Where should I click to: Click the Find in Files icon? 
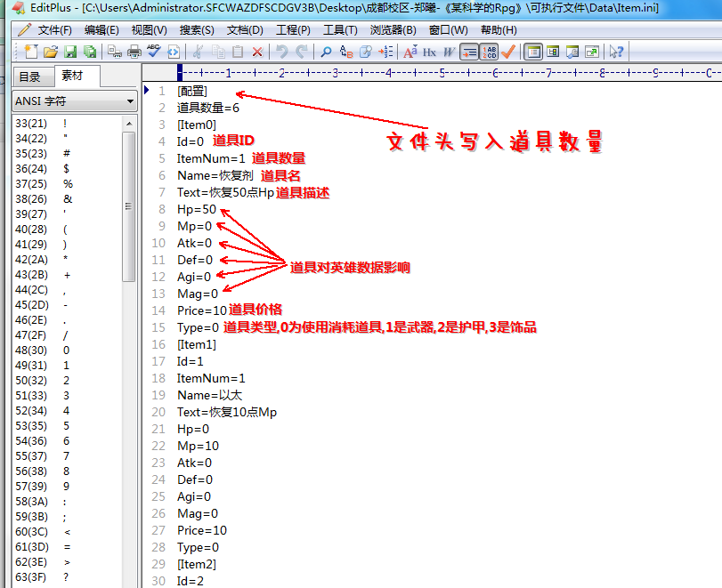[366, 52]
